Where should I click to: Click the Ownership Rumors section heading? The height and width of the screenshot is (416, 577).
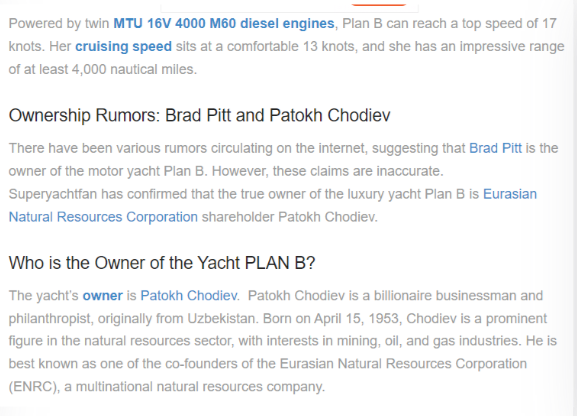tap(199, 115)
